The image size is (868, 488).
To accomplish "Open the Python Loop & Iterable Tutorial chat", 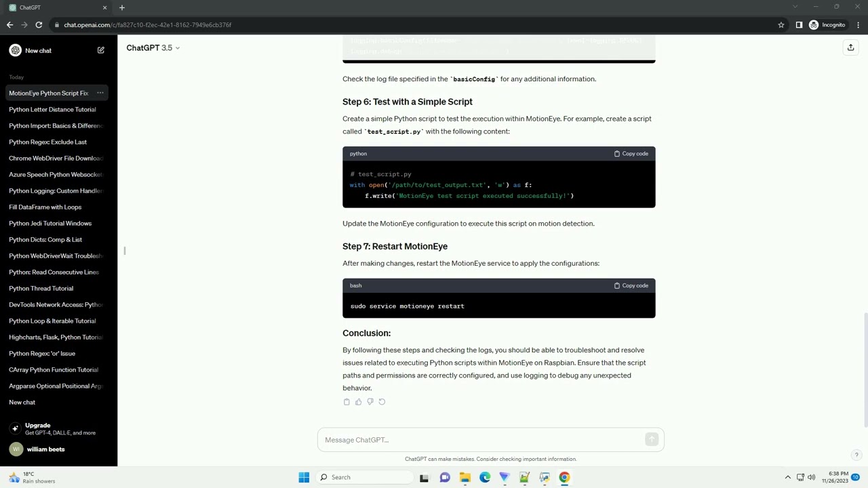I will [58, 321].
